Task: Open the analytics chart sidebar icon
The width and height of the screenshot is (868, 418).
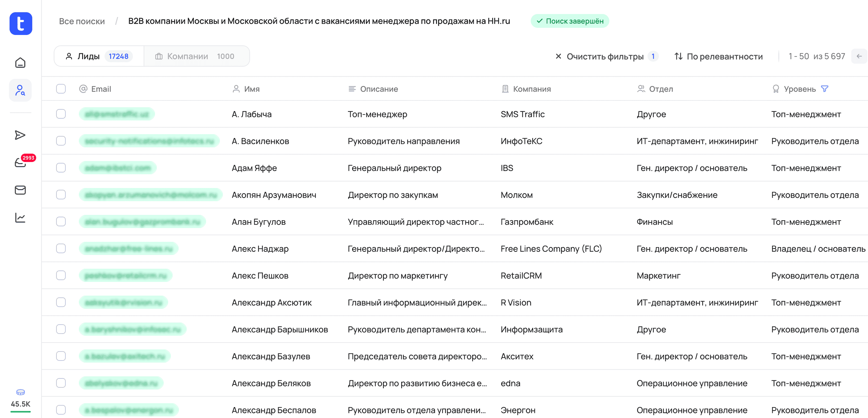Action: 20,217
